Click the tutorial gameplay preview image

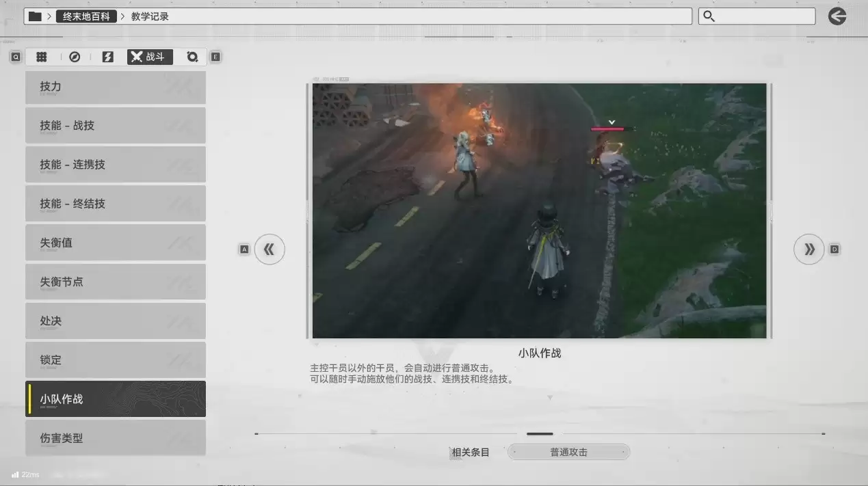click(x=539, y=211)
